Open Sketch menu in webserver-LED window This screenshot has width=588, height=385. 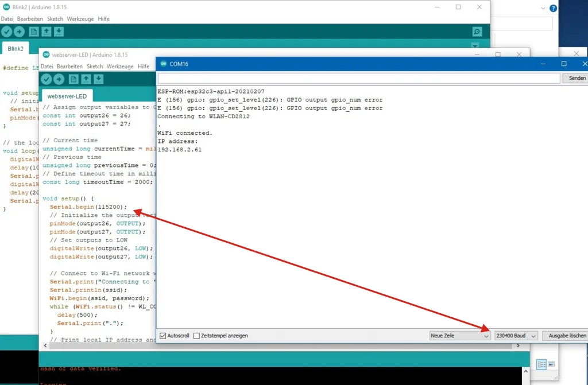(94, 67)
